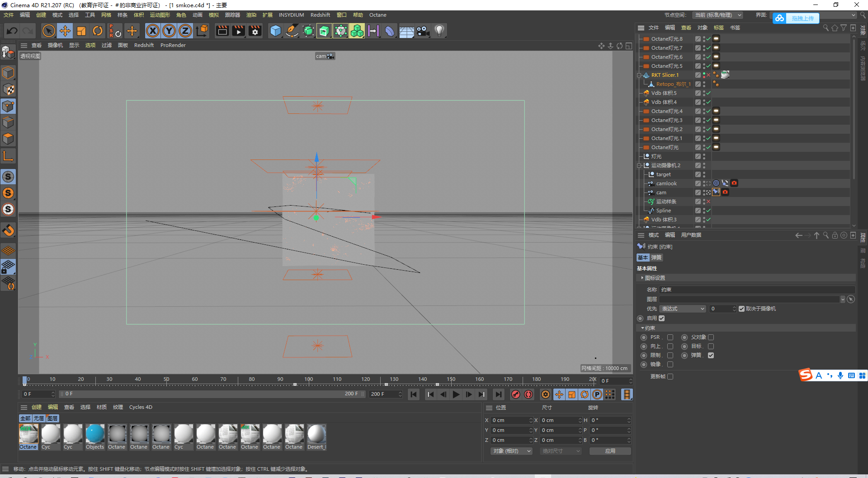Open the MoGraph cloner icon
Screen dimensions: 868x478
coord(357,31)
